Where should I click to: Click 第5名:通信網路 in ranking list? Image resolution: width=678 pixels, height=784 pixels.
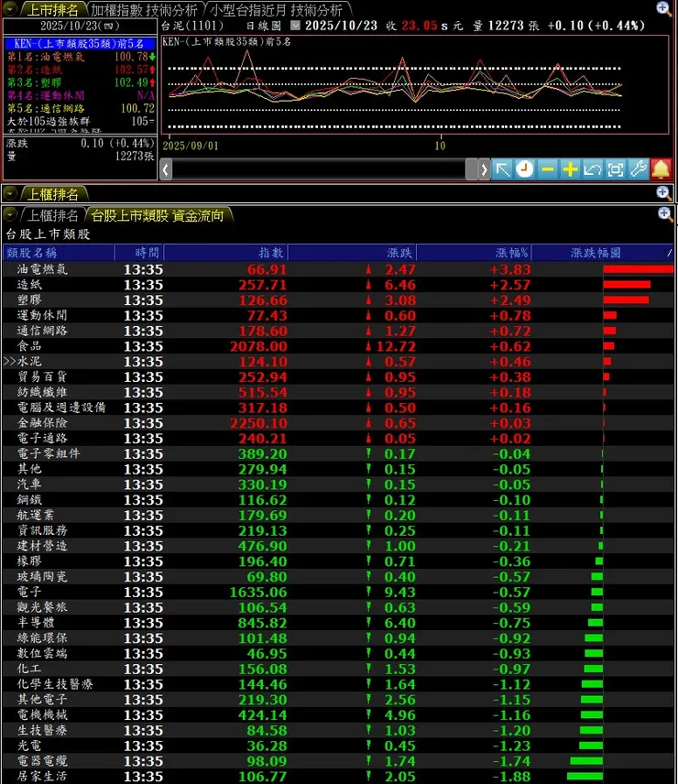(80, 108)
